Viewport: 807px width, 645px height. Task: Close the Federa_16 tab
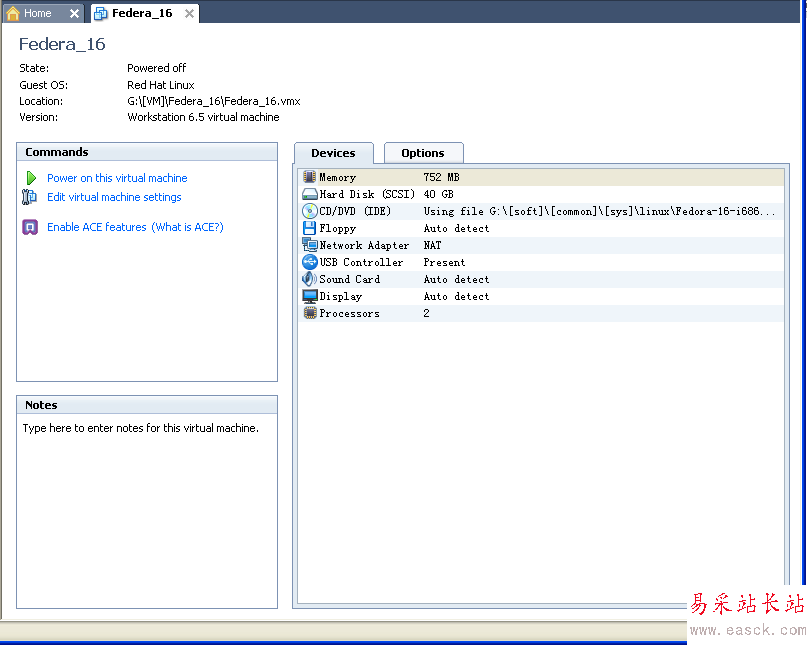(x=189, y=13)
